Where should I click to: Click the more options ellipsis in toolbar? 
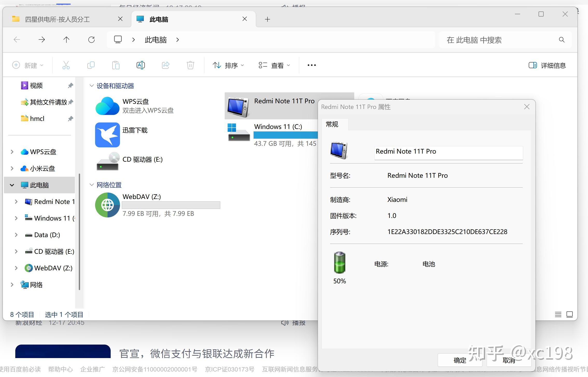click(311, 65)
